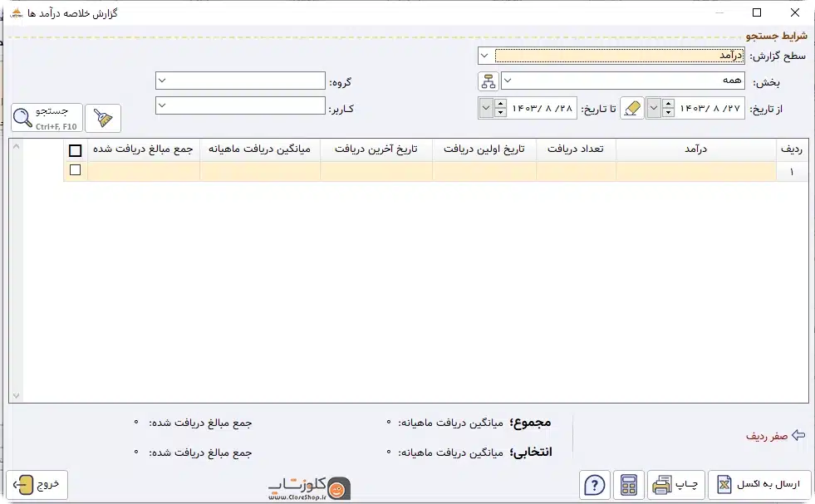Open the help question mark button
815x504 pixels.
pos(595,485)
